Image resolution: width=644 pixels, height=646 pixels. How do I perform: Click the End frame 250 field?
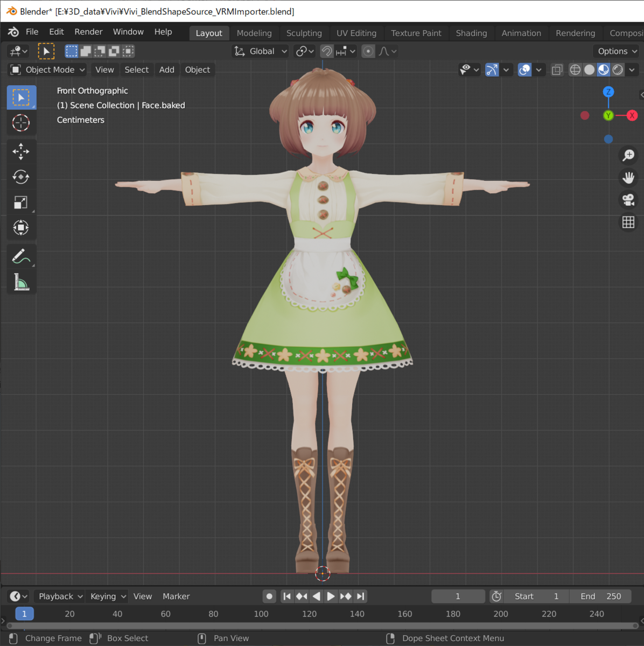click(601, 596)
